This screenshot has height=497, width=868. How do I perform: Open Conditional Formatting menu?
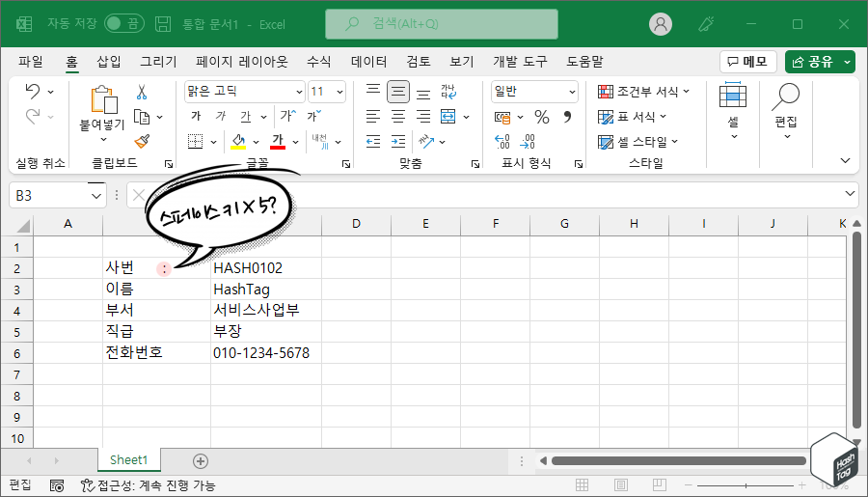click(x=643, y=92)
